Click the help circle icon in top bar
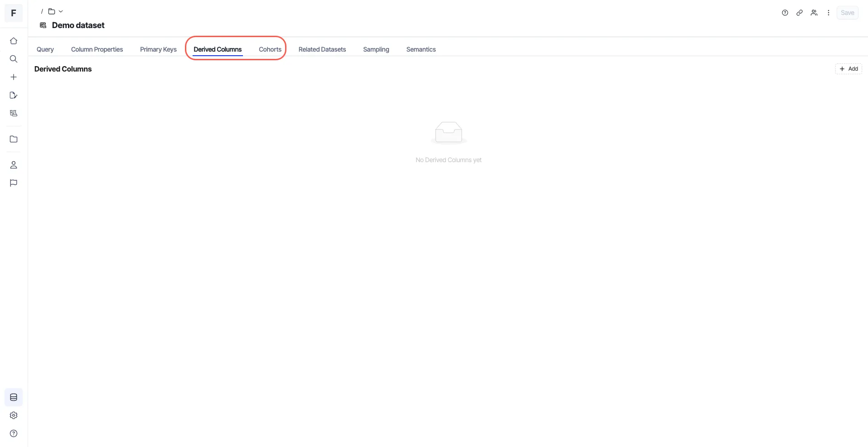 point(785,13)
